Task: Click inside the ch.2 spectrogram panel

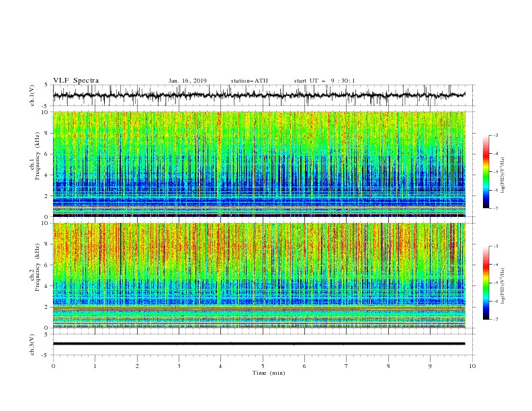Action: (x=259, y=275)
